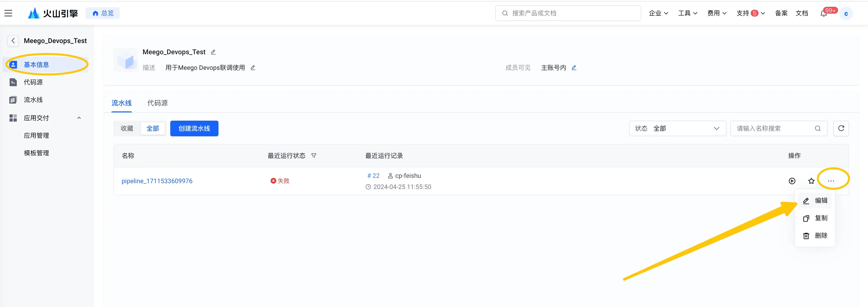Go to 总览 overview button

point(103,13)
